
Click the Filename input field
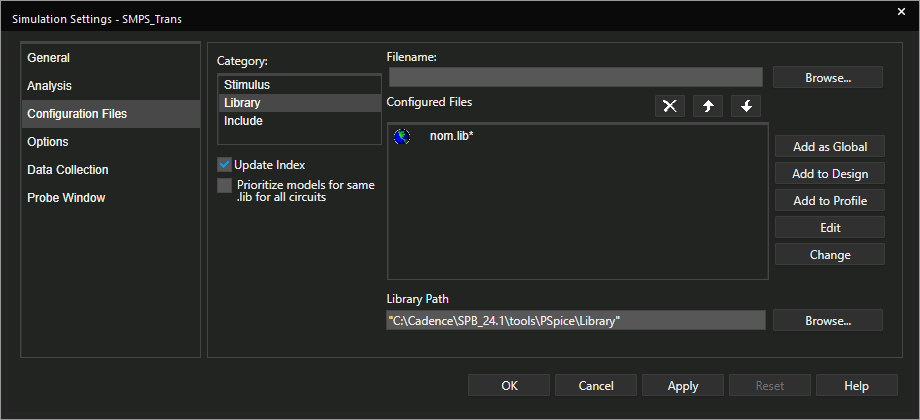coord(576,77)
